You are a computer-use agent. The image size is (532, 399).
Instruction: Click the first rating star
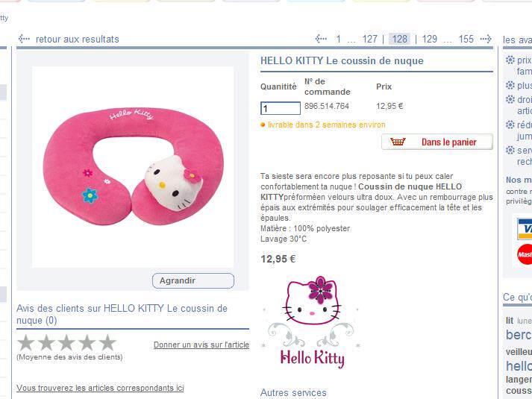coord(26,343)
